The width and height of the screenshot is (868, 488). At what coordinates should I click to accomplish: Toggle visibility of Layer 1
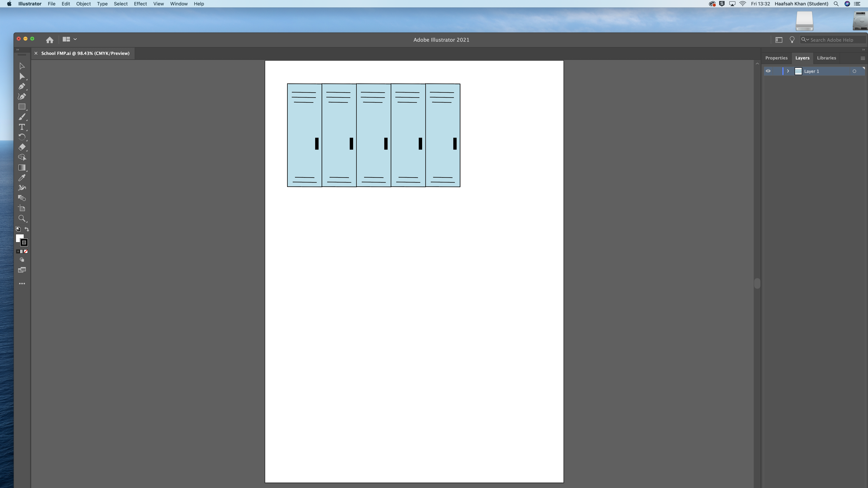pos(768,71)
